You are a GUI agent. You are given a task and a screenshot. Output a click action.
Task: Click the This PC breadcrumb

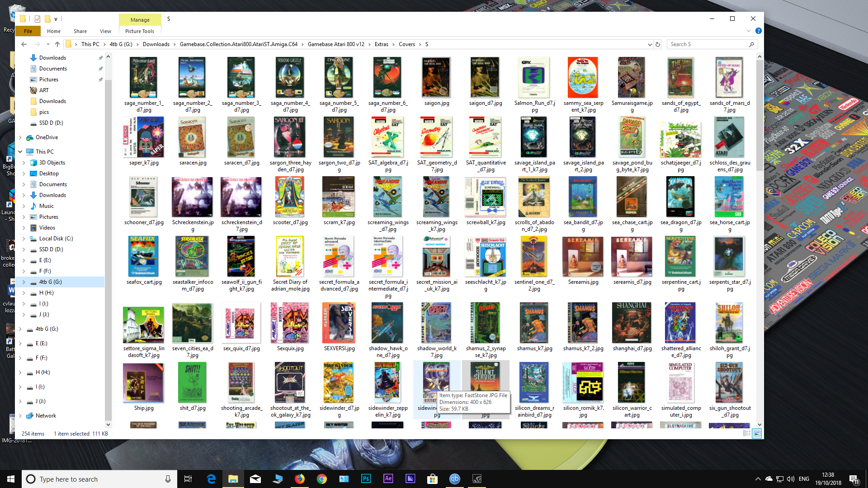click(x=90, y=44)
